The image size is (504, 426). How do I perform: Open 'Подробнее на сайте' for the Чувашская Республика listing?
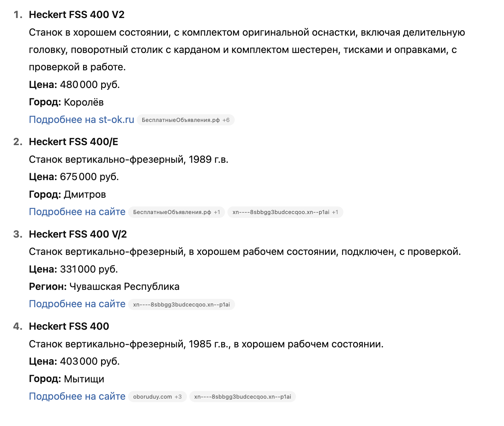pyautogui.click(x=77, y=304)
